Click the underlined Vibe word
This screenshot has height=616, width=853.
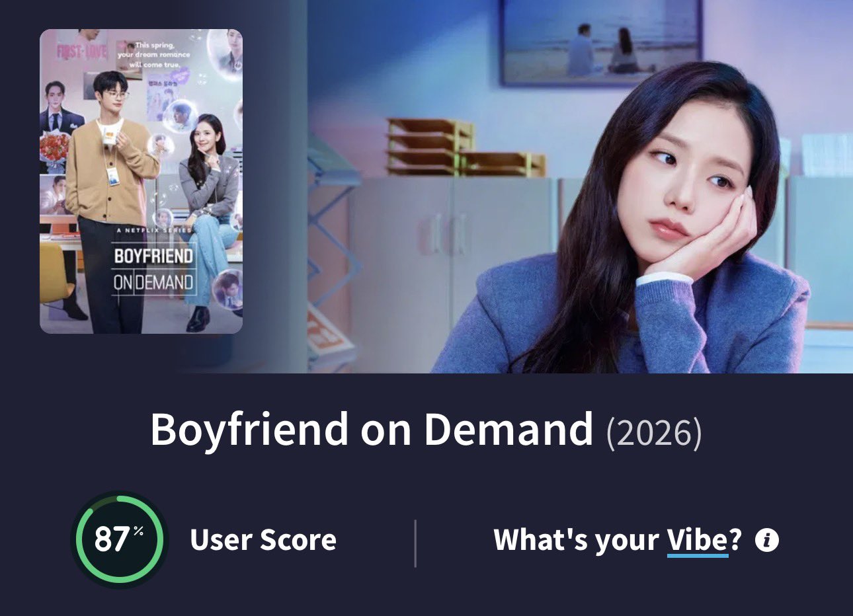698,541
